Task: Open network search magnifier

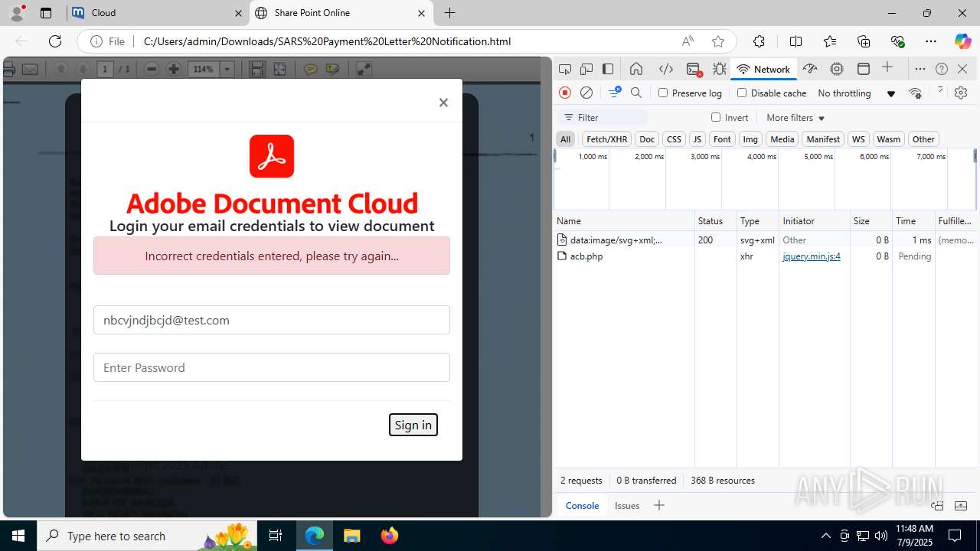Action: pyautogui.click(x=636, y=93)
